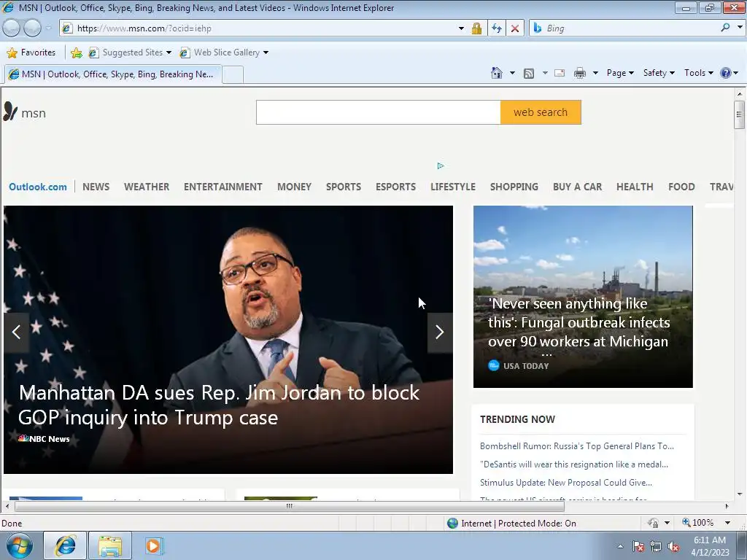The image size is (747, 560).
Task: Click the AdChoices triangle icon
Action: pos(440,166)
